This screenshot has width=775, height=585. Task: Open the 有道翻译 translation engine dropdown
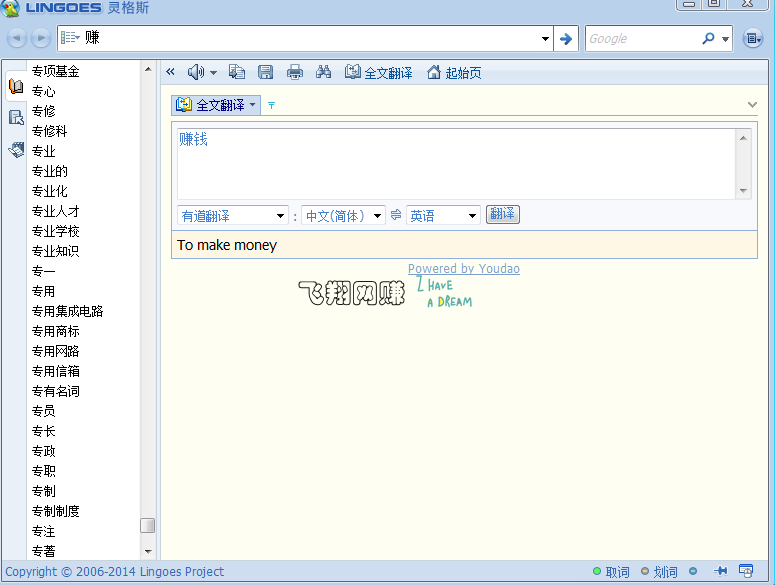233,216
